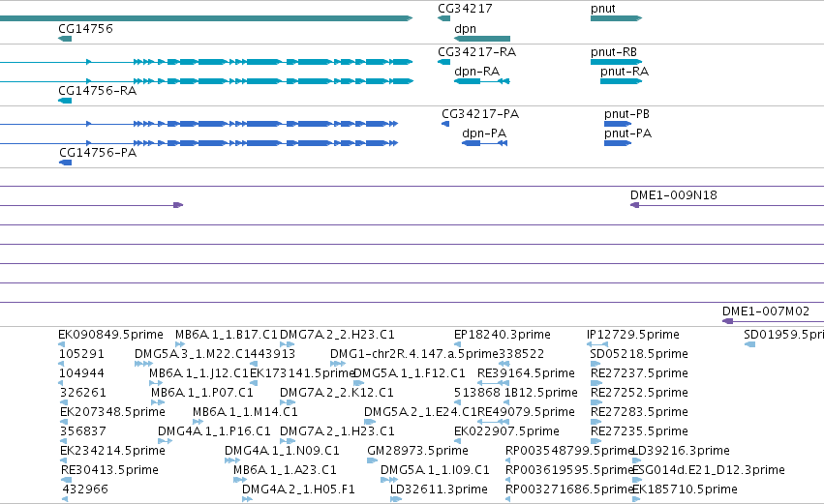
Task: Select the DMG4A.1_1.N09.C1 label
Action: 282,451
